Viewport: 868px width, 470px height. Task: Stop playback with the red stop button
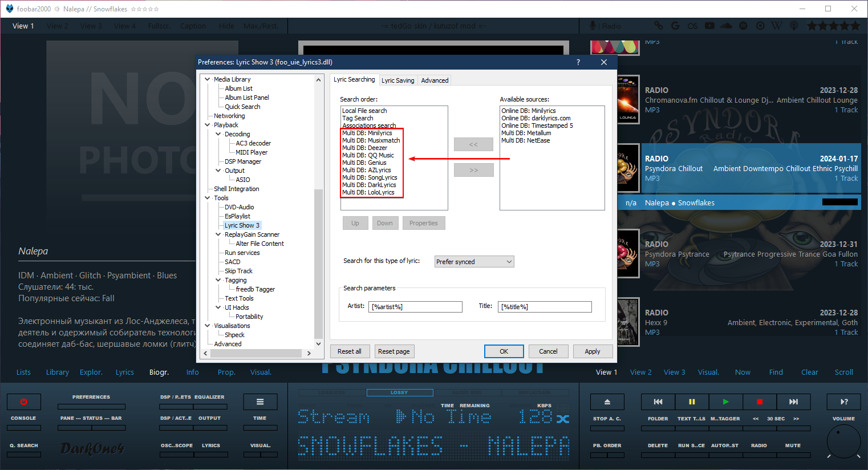[759, 402]
